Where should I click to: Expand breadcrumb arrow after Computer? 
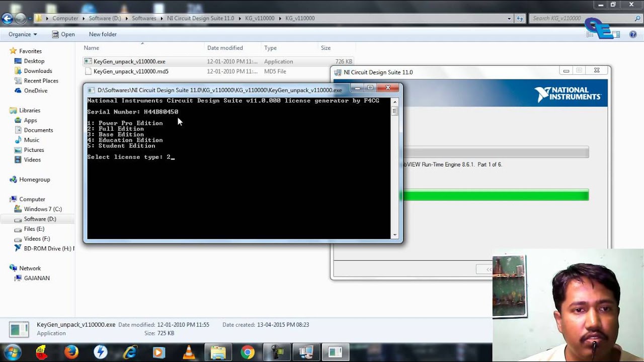click(84, 18)
